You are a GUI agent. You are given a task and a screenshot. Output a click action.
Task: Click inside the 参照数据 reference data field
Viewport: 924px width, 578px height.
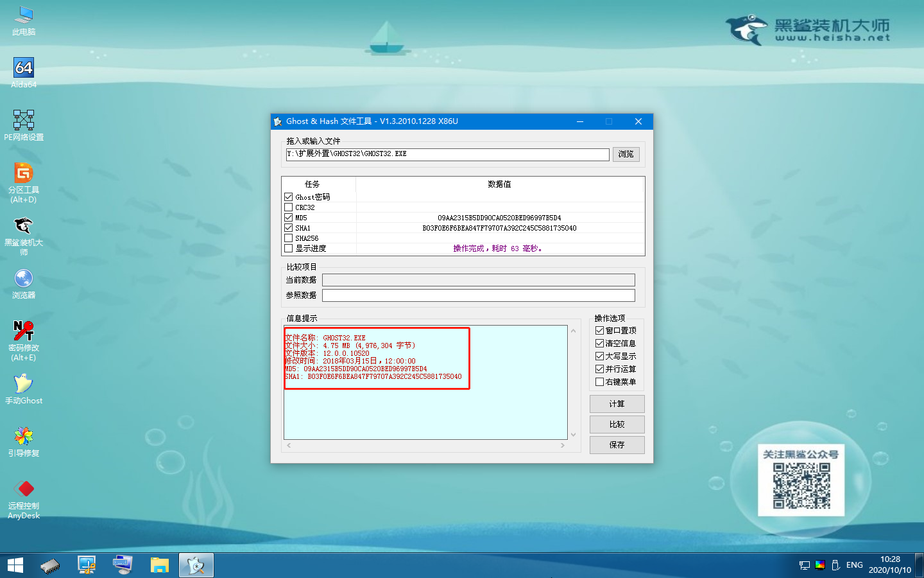point(479,295)
